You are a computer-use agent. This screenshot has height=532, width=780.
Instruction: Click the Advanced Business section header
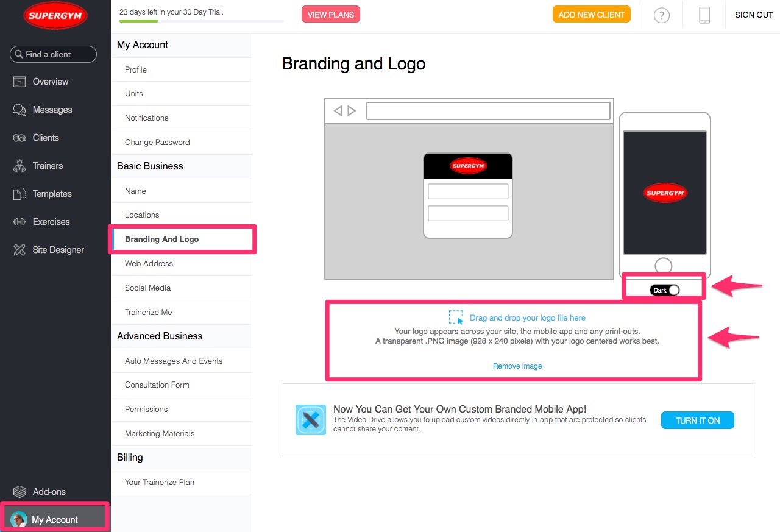click(x=160, y=336)
